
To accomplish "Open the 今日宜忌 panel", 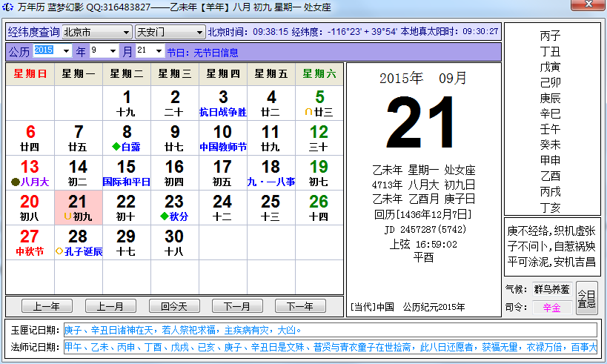I will pyautogui.click(x=586, y=299).
